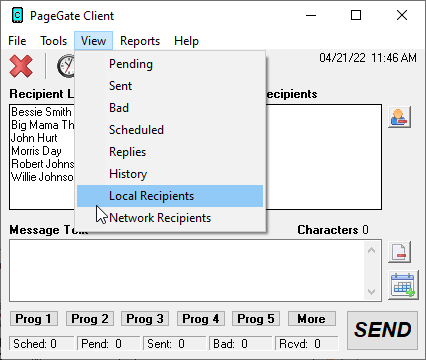Select the Willie Johnso recipient entry
Screen dimensions: 426x360
pos(42,177)
